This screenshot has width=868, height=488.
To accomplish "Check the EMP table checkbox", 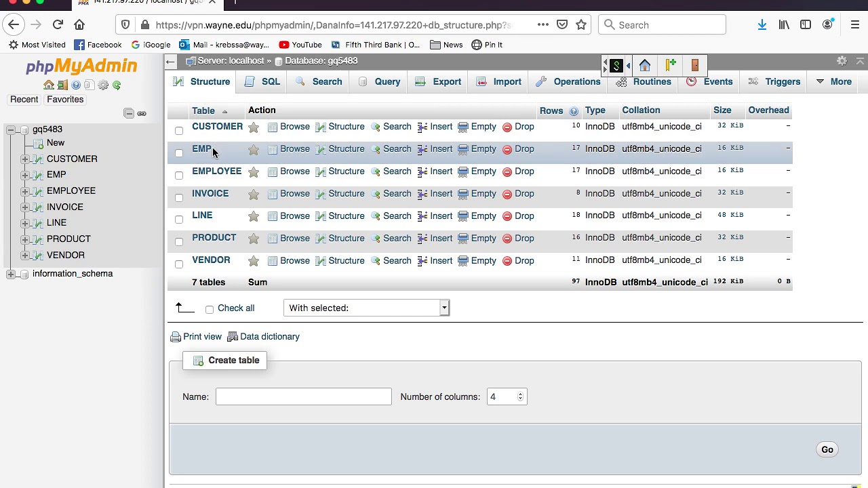I will click(x=179, y=152).
